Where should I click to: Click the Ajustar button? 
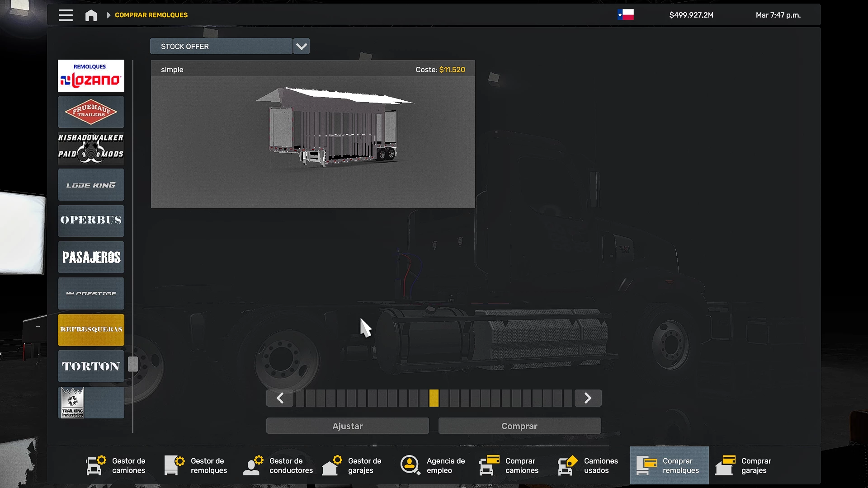347,426
